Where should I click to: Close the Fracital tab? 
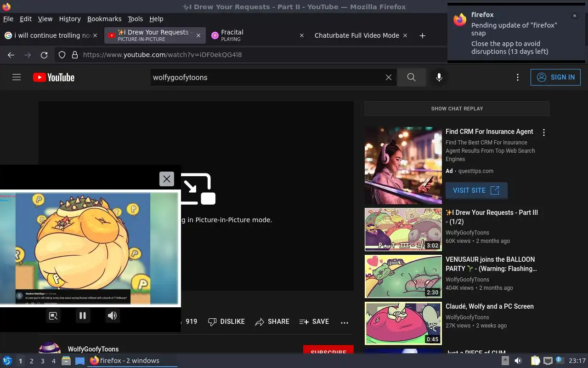pyautogui.click(x=302, y=35)
